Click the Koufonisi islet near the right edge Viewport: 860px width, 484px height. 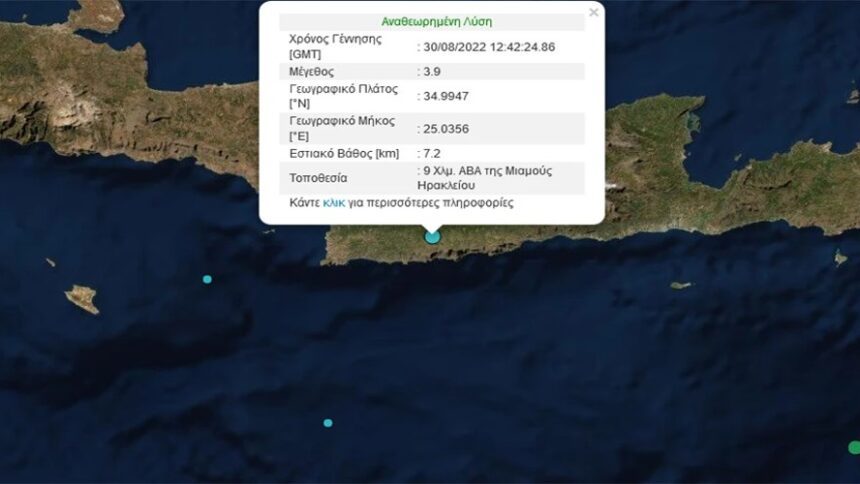pos(840,258)
